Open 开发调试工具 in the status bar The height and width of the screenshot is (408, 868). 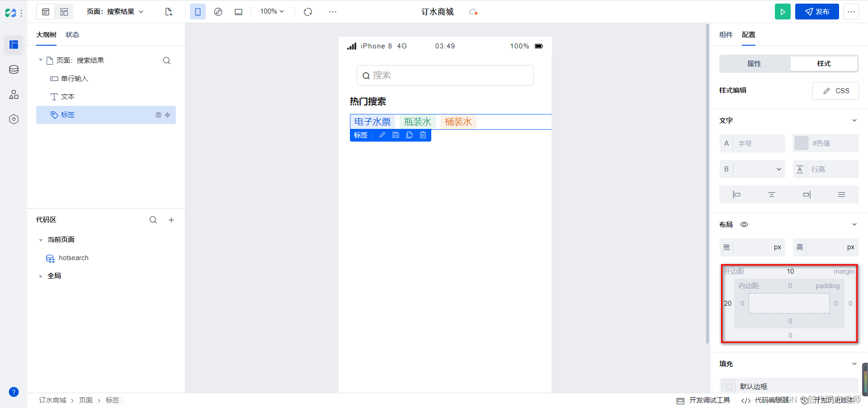[x=703, y=400]
